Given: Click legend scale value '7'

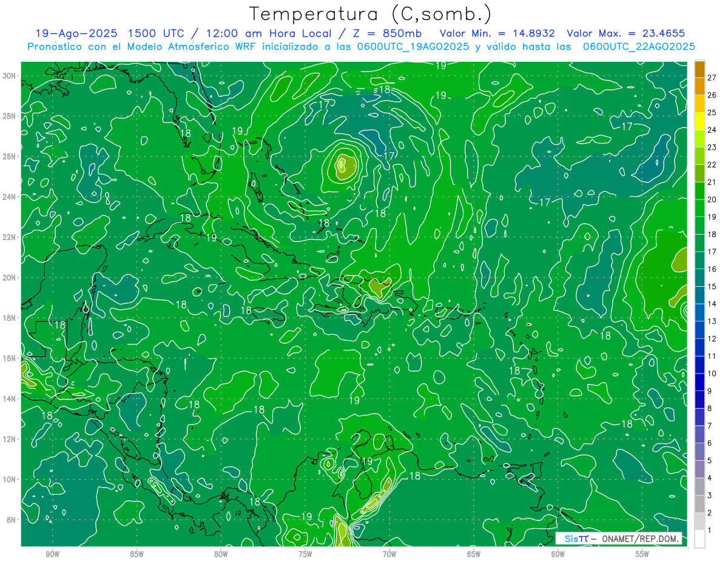Looking at the screenshot, I should (x=710, y=426).
